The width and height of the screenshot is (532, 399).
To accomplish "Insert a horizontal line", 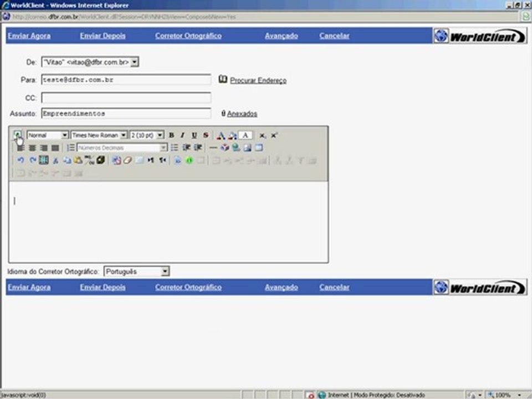I will (213, 147).
